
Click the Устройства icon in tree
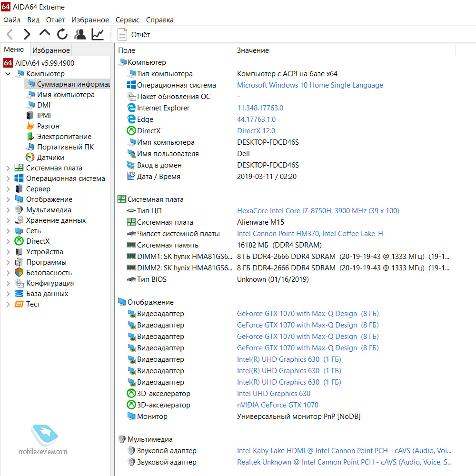[19, 251]
